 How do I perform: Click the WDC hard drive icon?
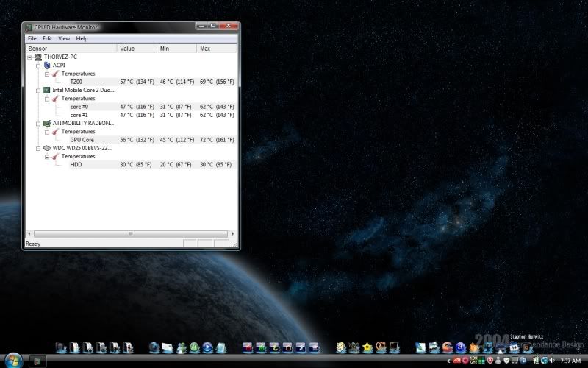(47, 148)
